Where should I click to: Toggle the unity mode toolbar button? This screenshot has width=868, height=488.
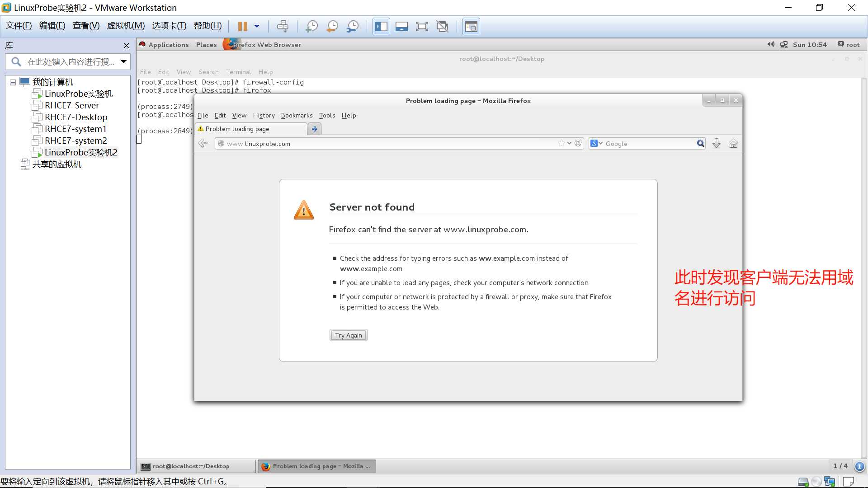point(442,26)
